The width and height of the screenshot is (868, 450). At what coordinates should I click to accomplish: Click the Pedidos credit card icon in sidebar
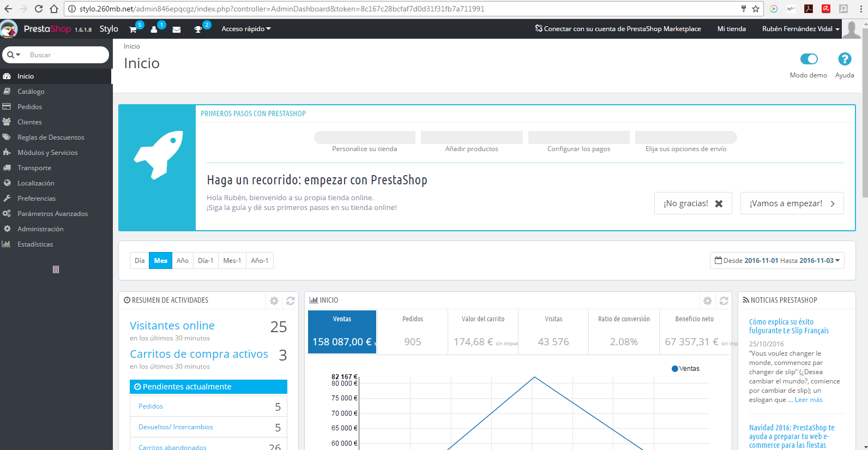pyautogui.click(x=7, y=107)
